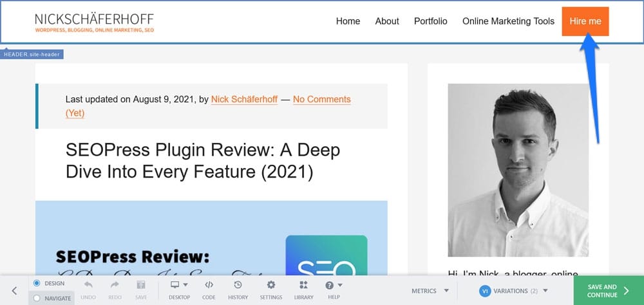
Task: Click the back chevron in bottom toolbar
Action: 14,291
